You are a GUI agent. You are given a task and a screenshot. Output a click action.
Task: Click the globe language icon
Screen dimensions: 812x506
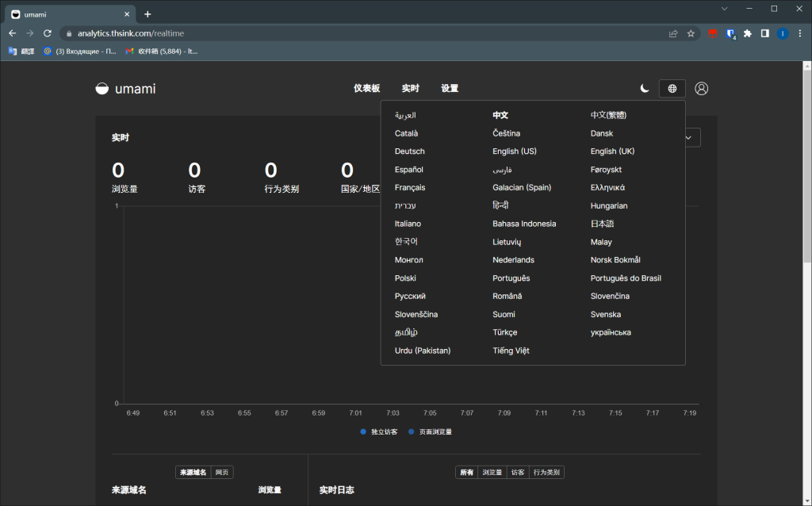coord(672,88)
